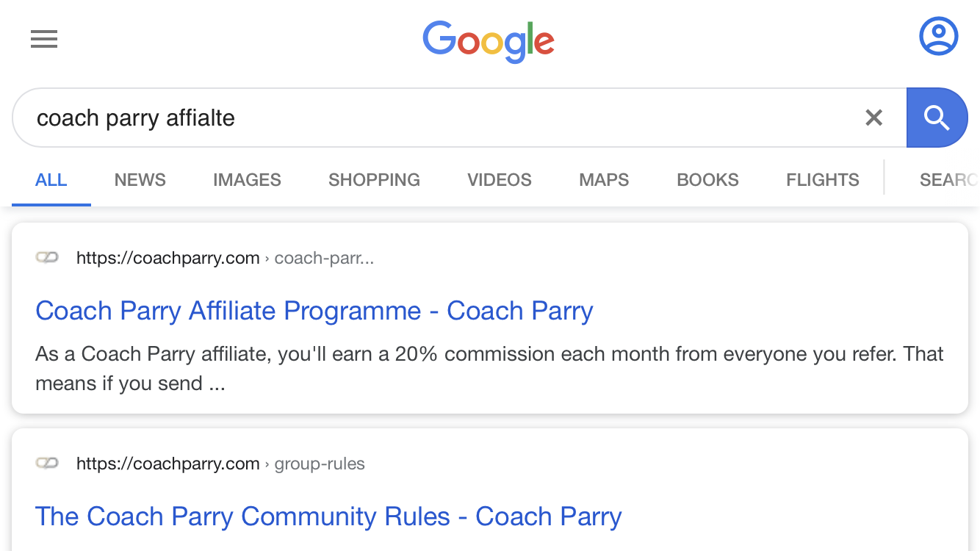980x551 pixels.
Task: Clear the search query with X
Action: pyautogui.click(x=873, y=118)
